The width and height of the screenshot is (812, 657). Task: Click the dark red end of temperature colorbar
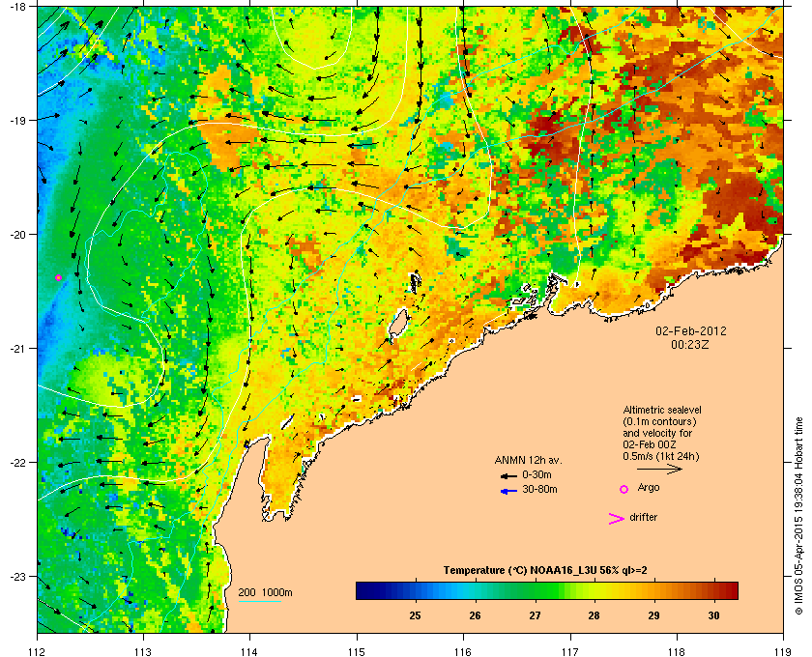tap(730, 590)
